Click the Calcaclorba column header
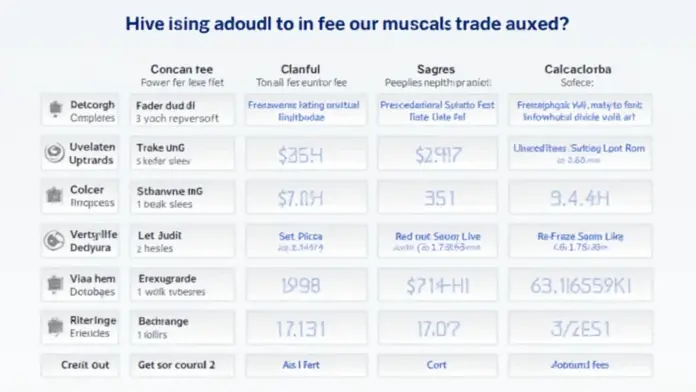This screenshot has width=696, height=392. point(578,69)
